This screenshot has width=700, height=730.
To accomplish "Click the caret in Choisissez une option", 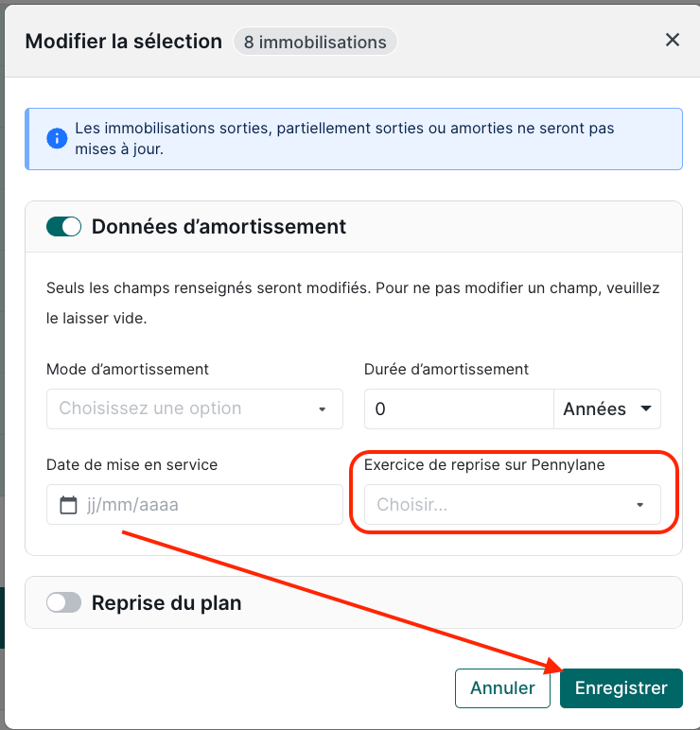I will pyautogui.click(x=322, y=409).
